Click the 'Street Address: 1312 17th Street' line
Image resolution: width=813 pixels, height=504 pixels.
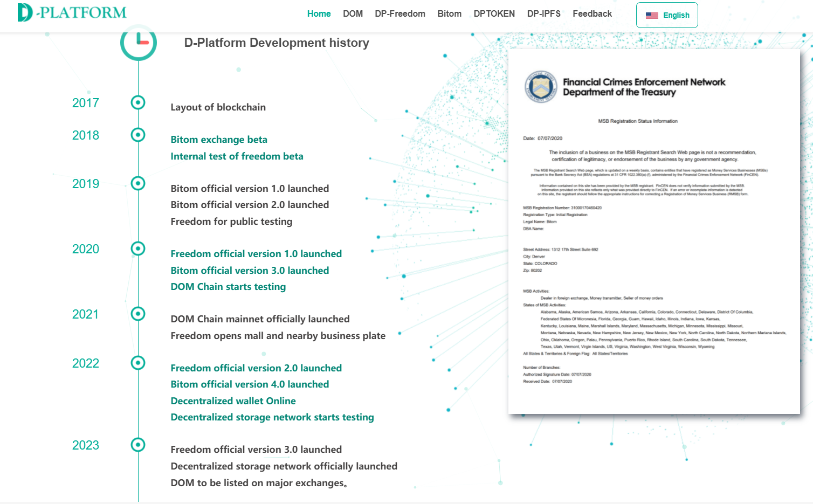(x=561, y=250)
